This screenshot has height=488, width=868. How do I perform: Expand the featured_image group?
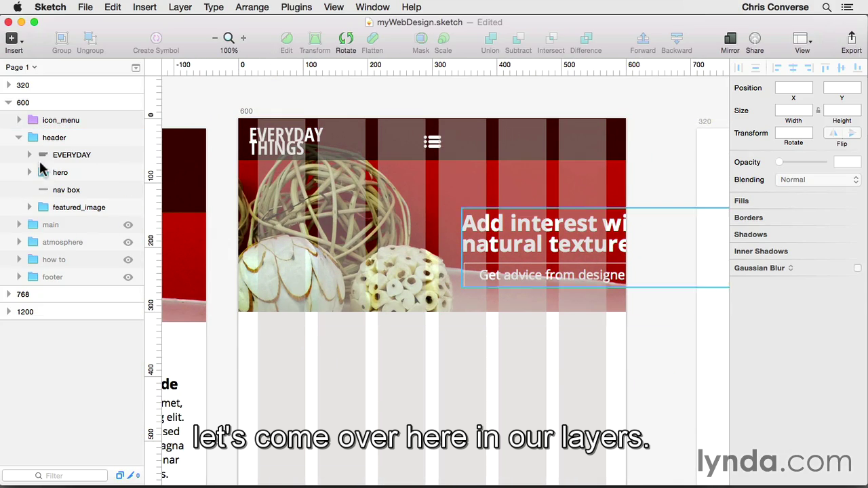pos(29,207)
